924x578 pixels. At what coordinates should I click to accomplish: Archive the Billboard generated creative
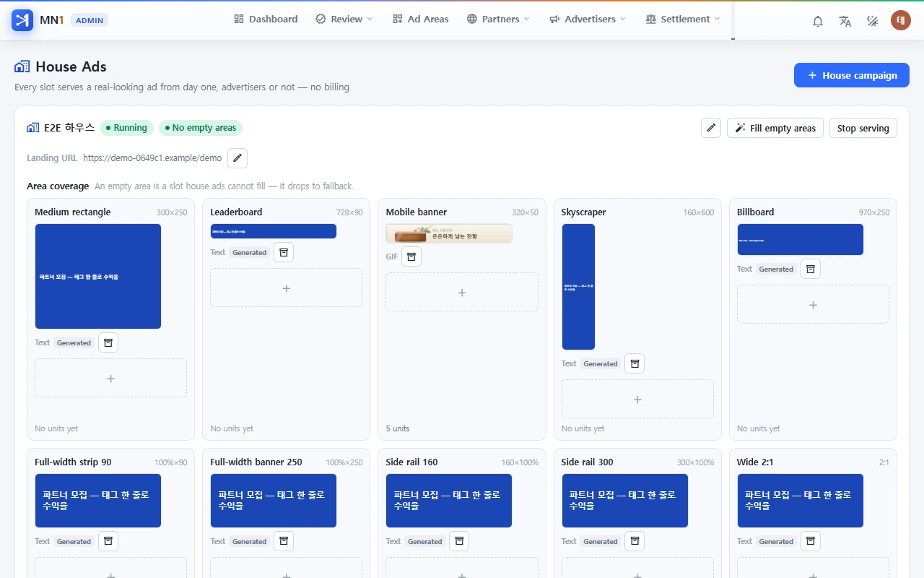click(x=811, y=269)
